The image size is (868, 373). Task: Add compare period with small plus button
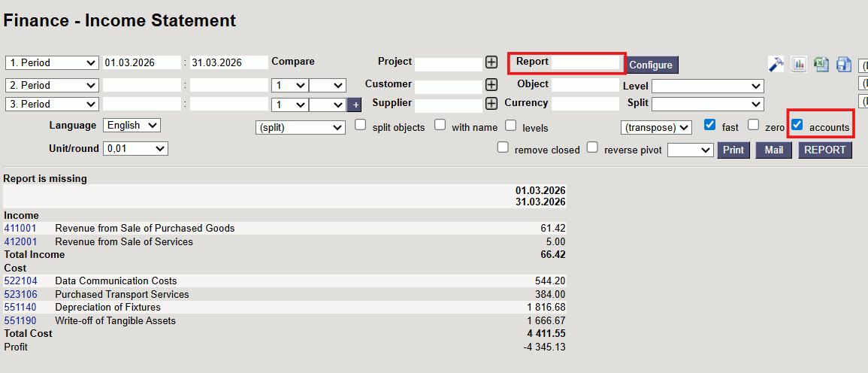pyautogui.click(x=356, y=105)
